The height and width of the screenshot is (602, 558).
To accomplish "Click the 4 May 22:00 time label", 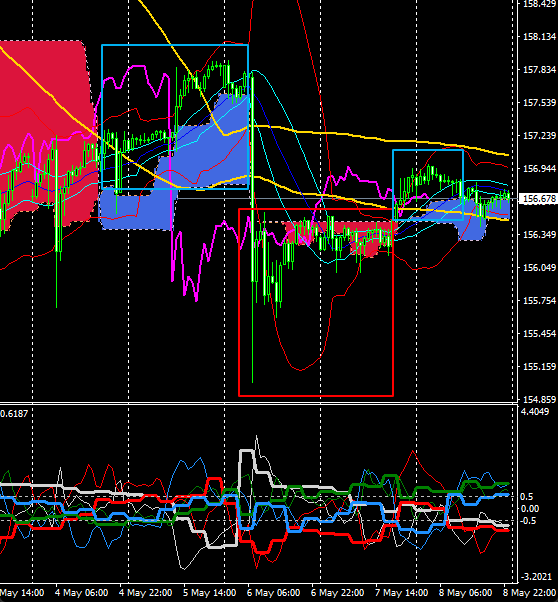I will (145, 593).
